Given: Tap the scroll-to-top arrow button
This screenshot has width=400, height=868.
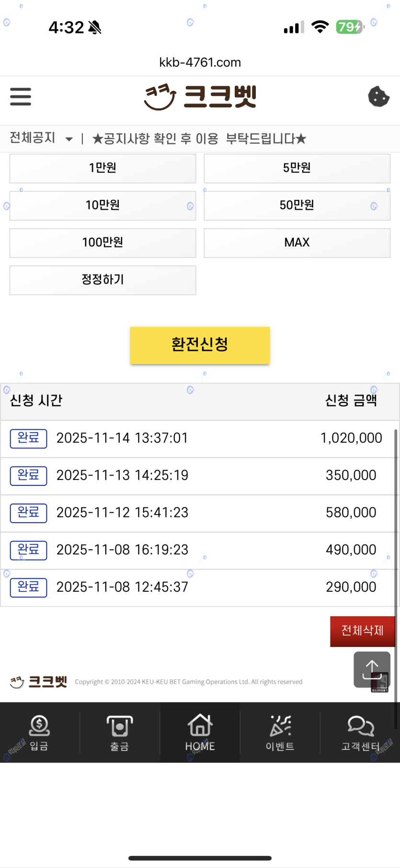Looking at the screenshot, I should point(372,669).
